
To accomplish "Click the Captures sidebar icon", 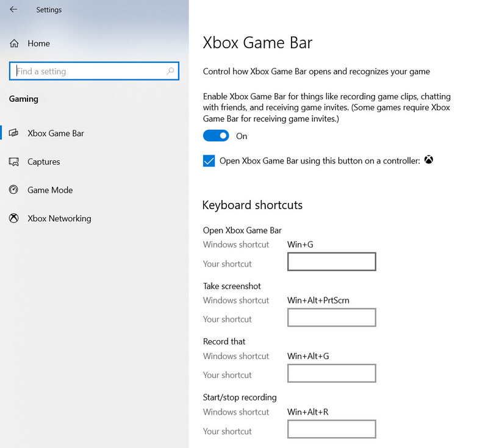I will click(13, 162).
